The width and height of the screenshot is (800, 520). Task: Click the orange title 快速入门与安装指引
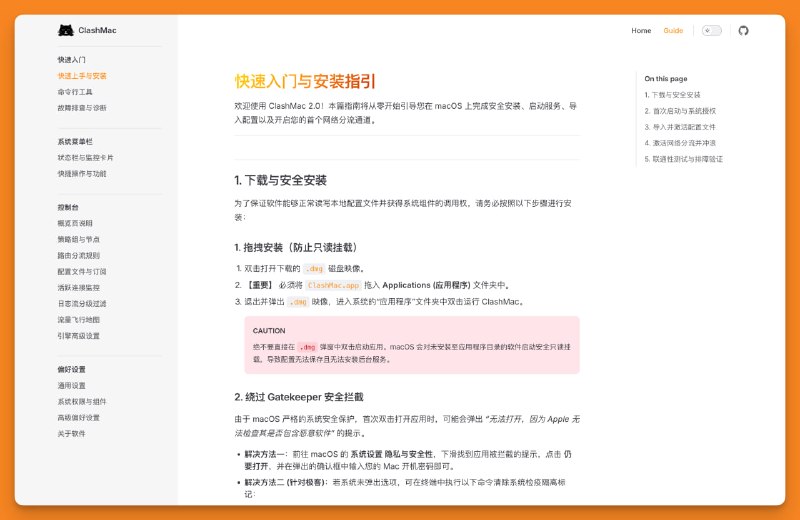click(x=305, y=81)
